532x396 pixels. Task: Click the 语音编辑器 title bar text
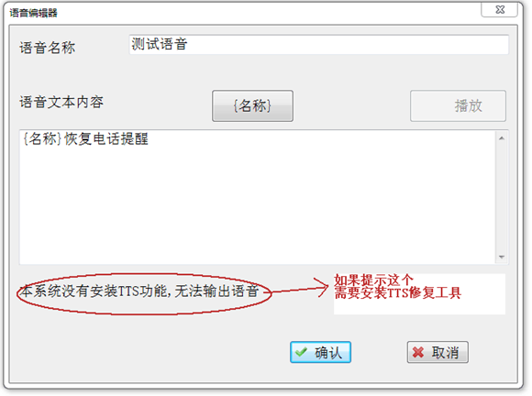tap(33, 13)
